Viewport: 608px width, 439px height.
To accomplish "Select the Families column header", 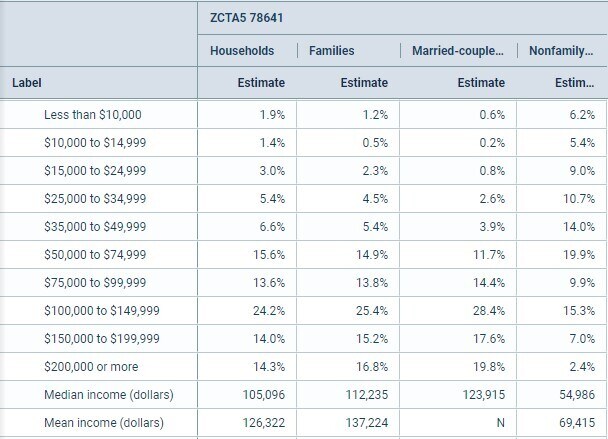I will pos(332,50).
